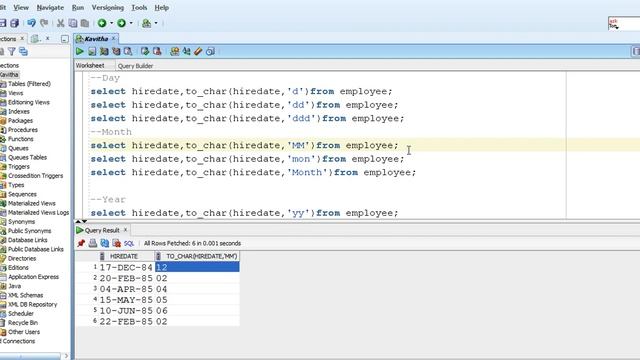Click the refresh icon in Query Result toolbar
Image resolution: width=640 pixels, height=360 pixels.
(x=104, y=243)
